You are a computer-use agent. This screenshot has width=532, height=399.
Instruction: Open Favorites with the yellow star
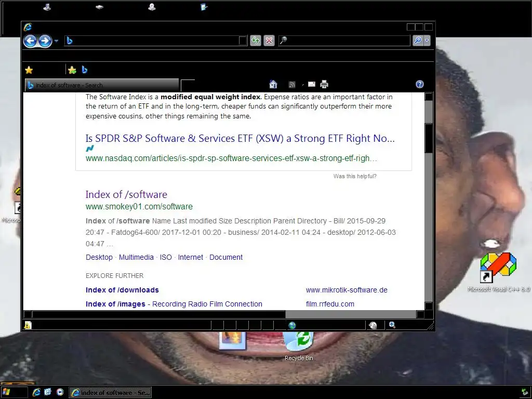[x=29, y=70]
